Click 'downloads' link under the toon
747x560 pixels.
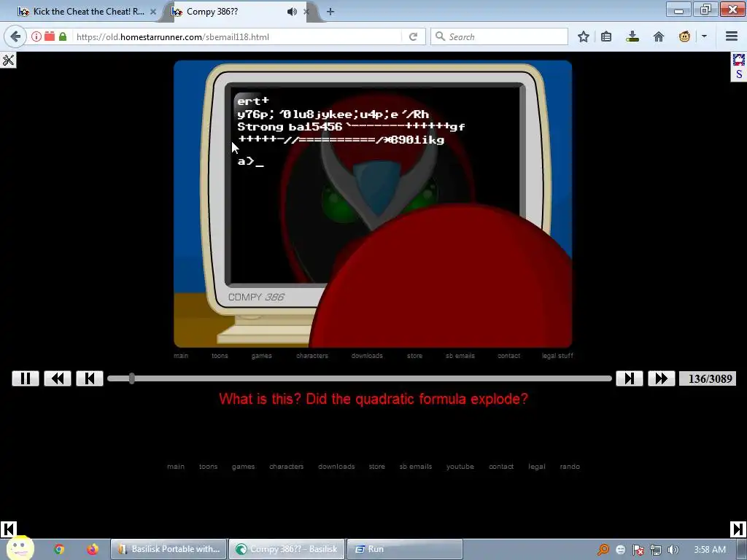[x=367, y=356]
